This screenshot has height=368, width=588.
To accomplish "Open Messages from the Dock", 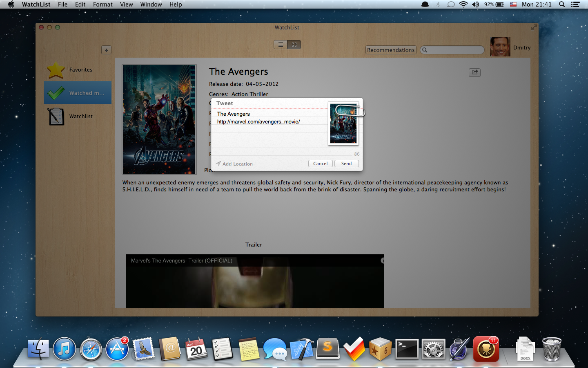I will [275, 350].
